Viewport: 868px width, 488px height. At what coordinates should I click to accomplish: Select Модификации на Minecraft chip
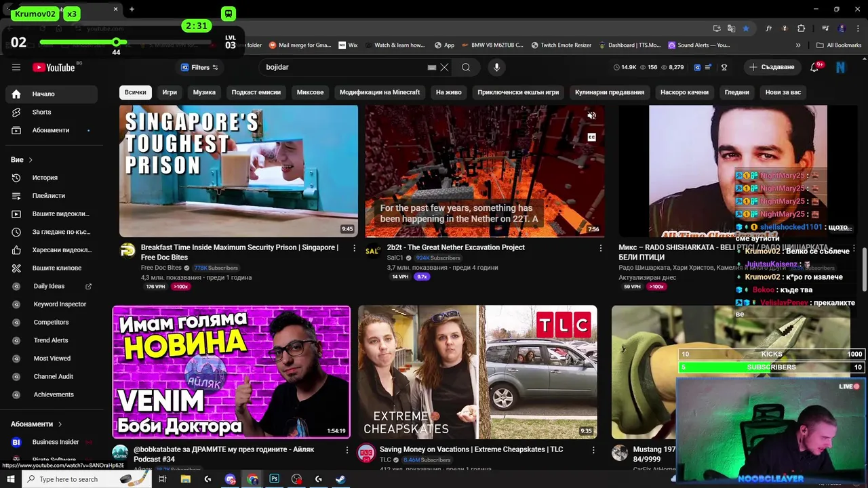click(x=380, y=92)
